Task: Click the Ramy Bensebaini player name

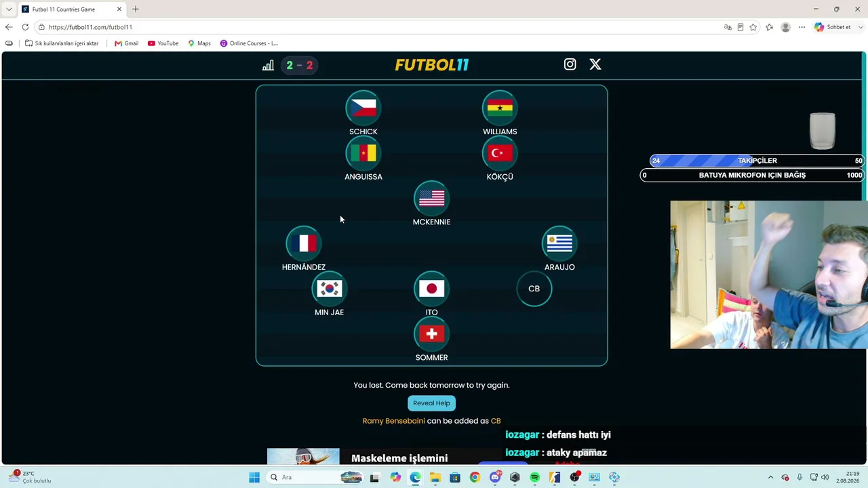Action: 394,421
